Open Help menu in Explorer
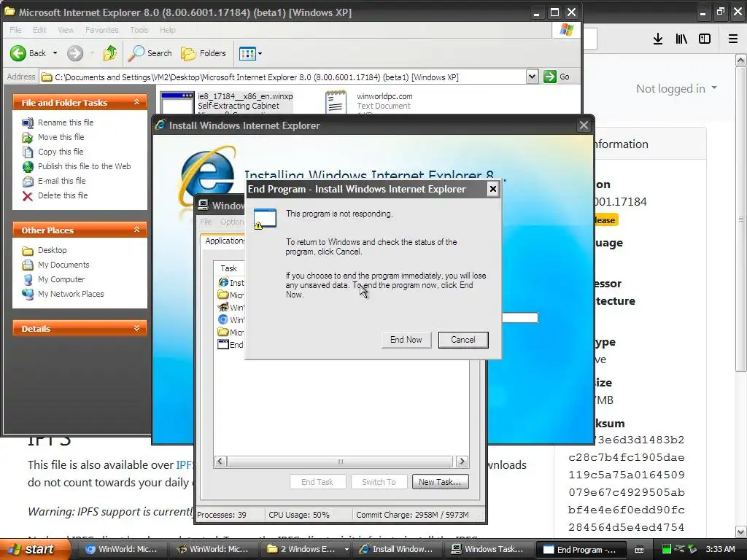This screenshot has height=560, width=747. coord(167,30)
